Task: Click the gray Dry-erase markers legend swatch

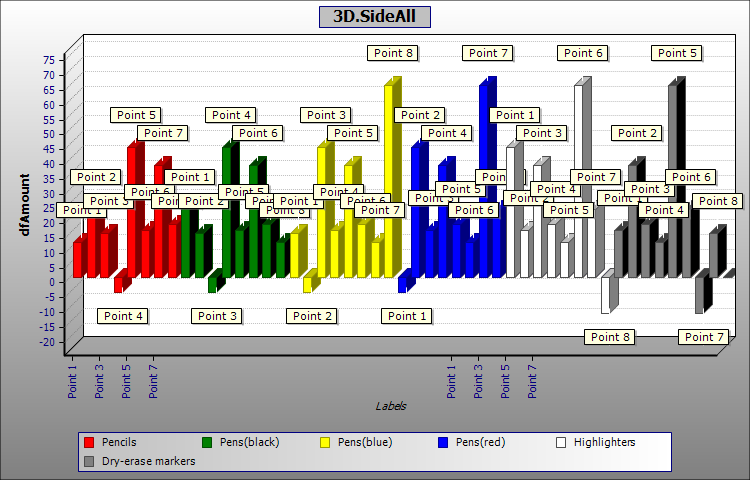Action: [x=88, y=461]
